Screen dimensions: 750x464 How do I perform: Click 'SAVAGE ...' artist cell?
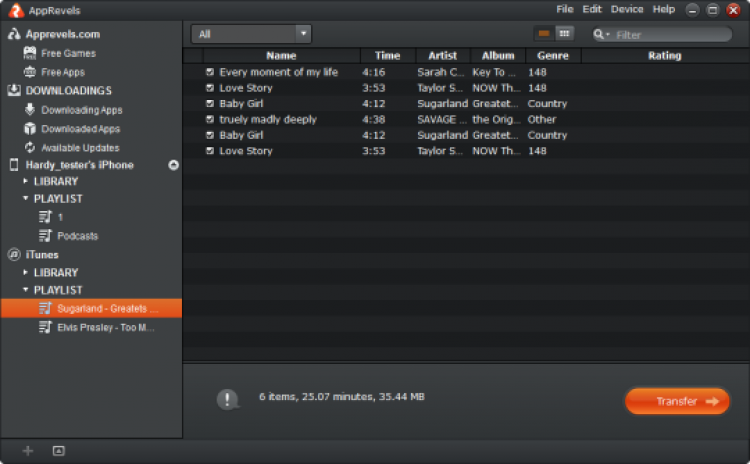click(x=441, y=120)
